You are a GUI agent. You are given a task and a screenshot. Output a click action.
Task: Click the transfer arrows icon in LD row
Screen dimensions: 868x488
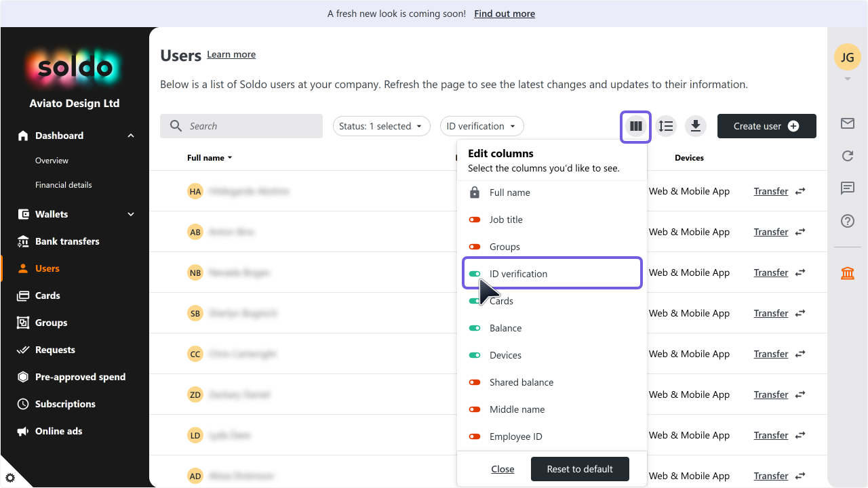[x=800, y=435]
